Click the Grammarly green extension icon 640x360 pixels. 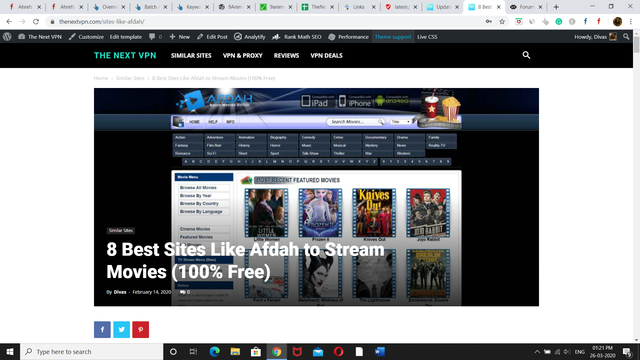558,22
